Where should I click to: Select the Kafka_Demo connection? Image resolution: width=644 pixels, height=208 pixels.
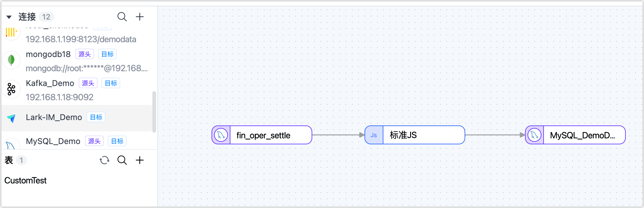pyautogui.click(x=50, y=83)
